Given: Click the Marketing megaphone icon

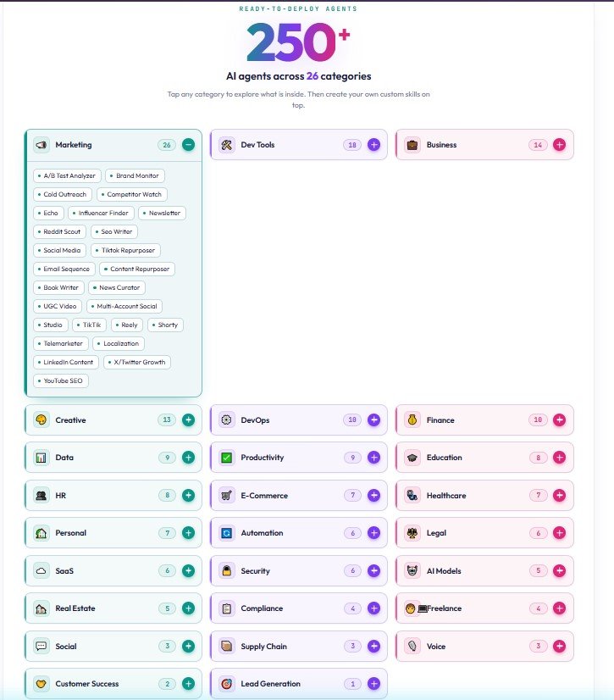Looking at the screenshot, I should click(41, 145).
